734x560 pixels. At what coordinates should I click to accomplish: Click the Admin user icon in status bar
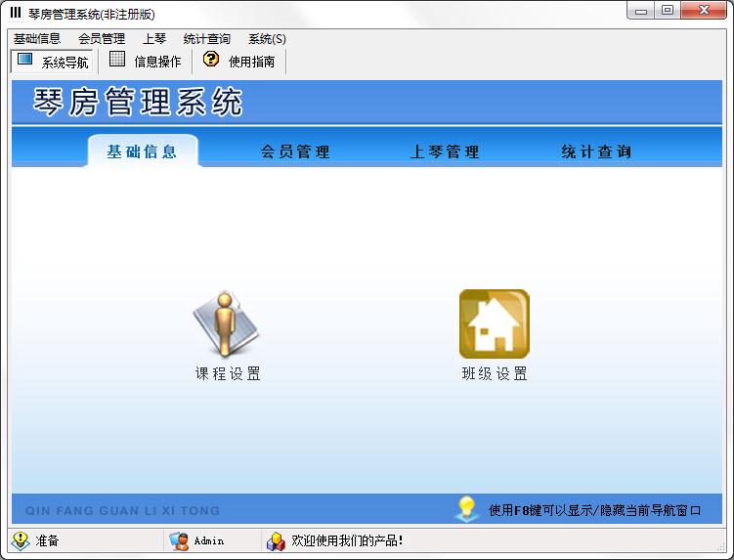coord(179,541)
